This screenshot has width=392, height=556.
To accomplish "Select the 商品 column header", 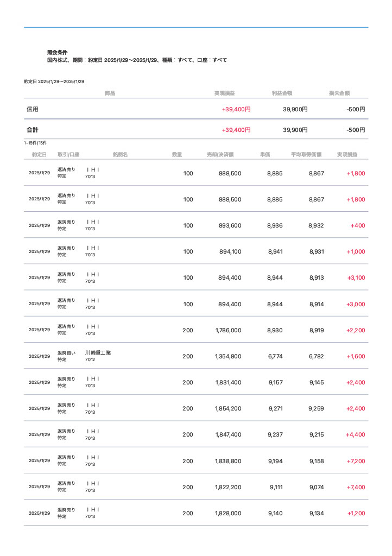I will (110, 93).
